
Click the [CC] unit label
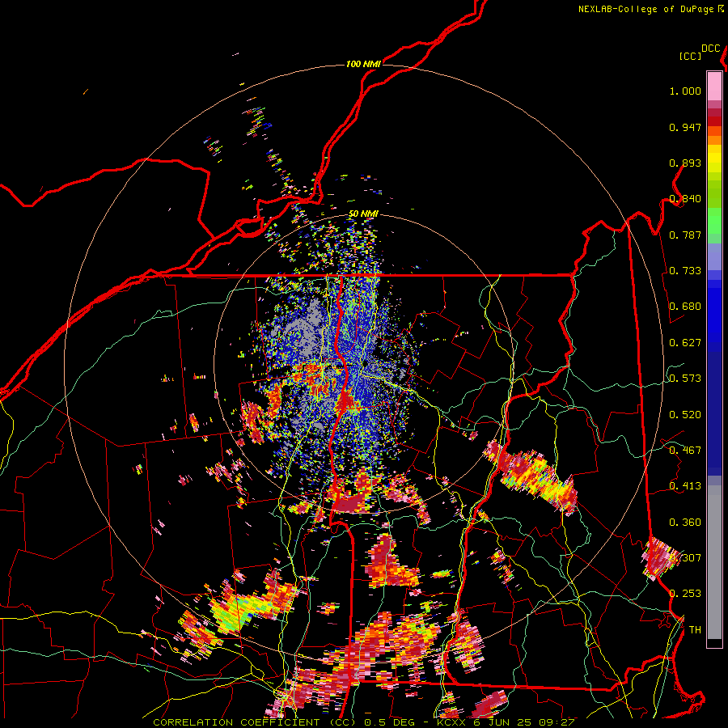pyautogui.click(x=690, y=56)
